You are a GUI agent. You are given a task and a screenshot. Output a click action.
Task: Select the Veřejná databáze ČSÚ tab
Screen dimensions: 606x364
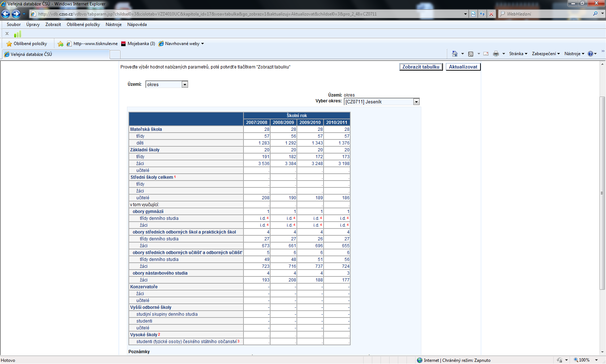[x=56, y=54]
